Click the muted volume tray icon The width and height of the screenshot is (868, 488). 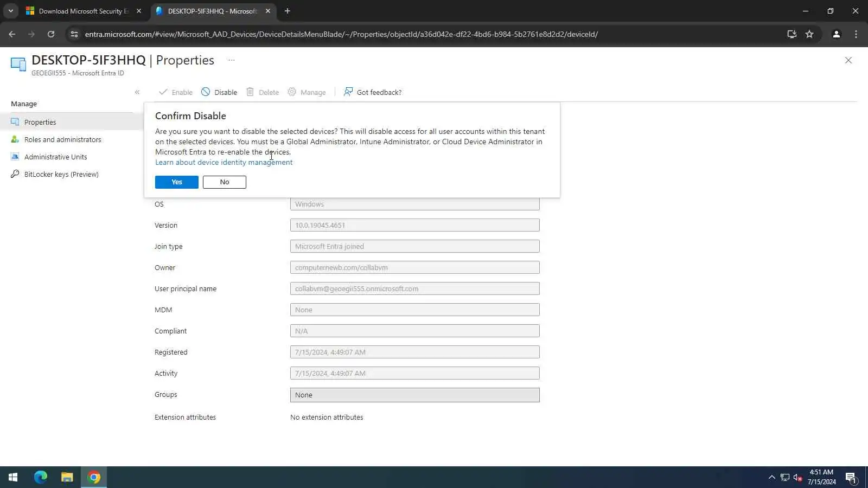click(797, 477)
